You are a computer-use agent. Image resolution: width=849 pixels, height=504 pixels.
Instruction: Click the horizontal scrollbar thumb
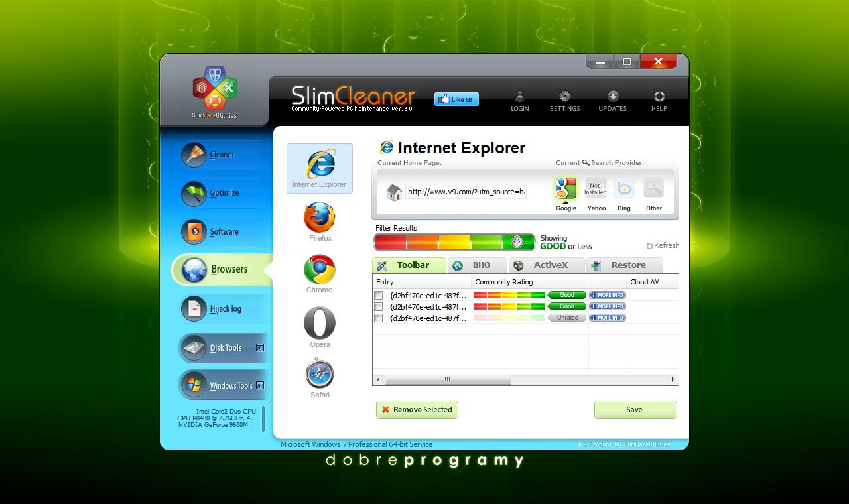(448, 380)
